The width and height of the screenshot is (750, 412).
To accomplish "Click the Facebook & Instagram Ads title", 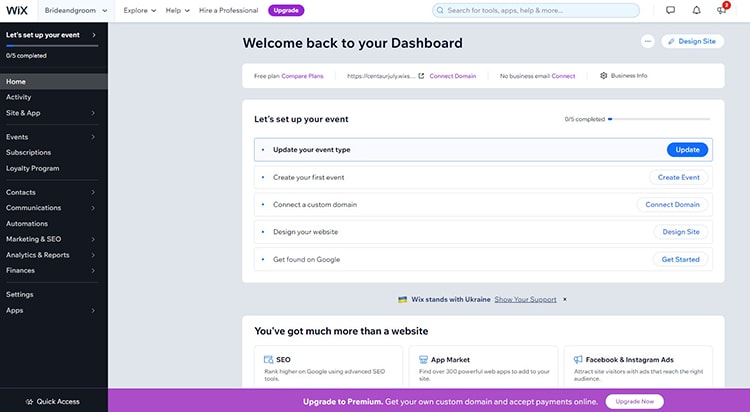I will (629, 359).
